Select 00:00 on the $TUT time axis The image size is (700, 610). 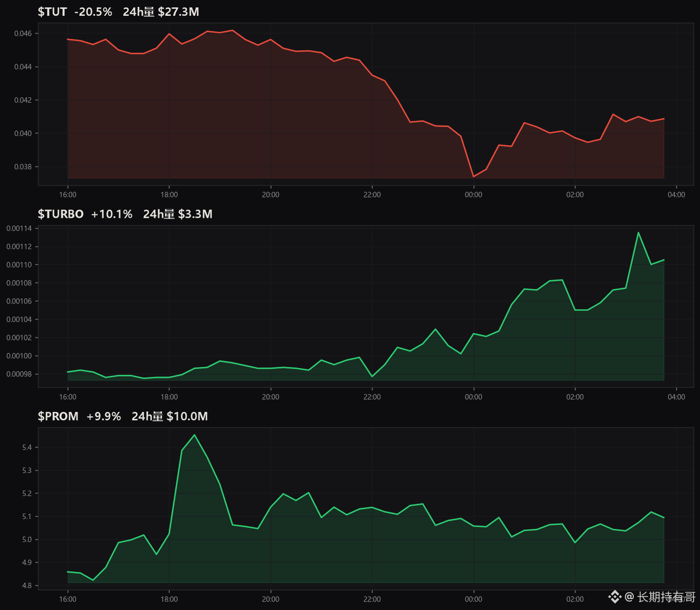click(474, 195)
